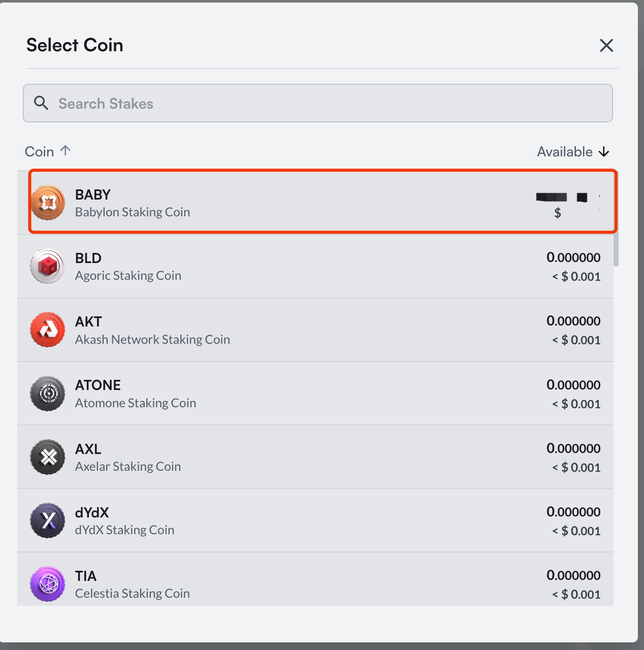Viewport: 644px width, 650px height.
Task: Click inside the Search Stakes field
Action: 317,103
